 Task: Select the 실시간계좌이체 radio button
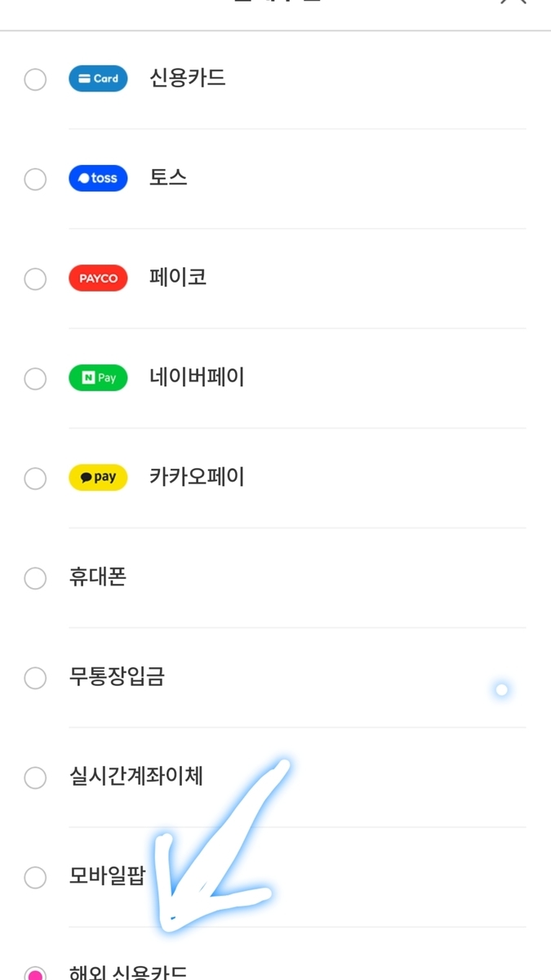[x=35, y=777]
